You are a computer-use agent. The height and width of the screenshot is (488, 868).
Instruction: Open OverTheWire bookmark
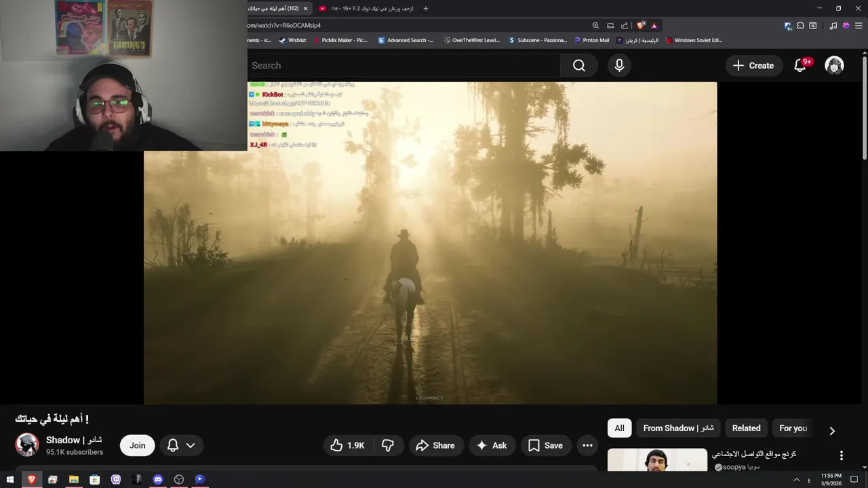pyautogui.click(x=471, y=40)
